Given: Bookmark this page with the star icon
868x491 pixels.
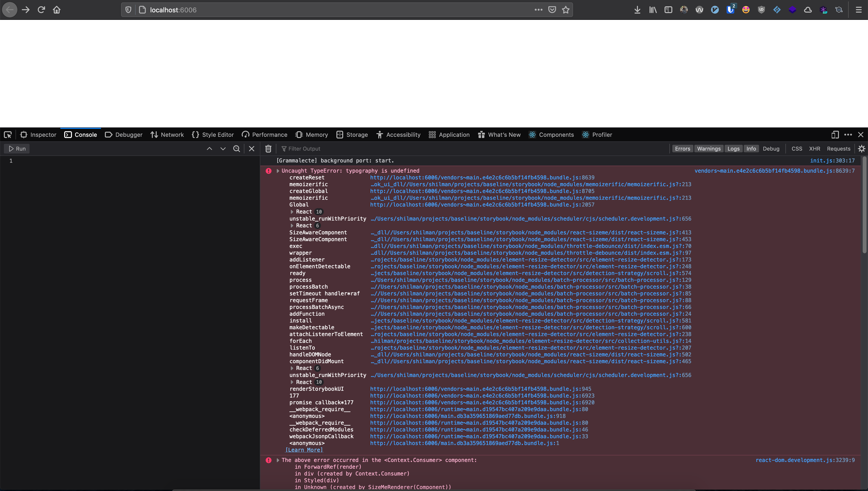Looking at the screenshot, I should click(566, 10).
